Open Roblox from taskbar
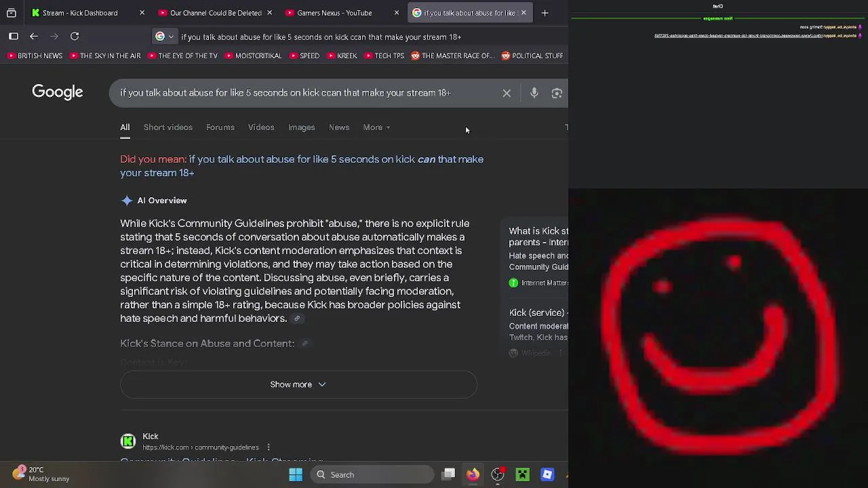Image resolution: width=868 pixels, height=488 pixels. pos(547,474)
